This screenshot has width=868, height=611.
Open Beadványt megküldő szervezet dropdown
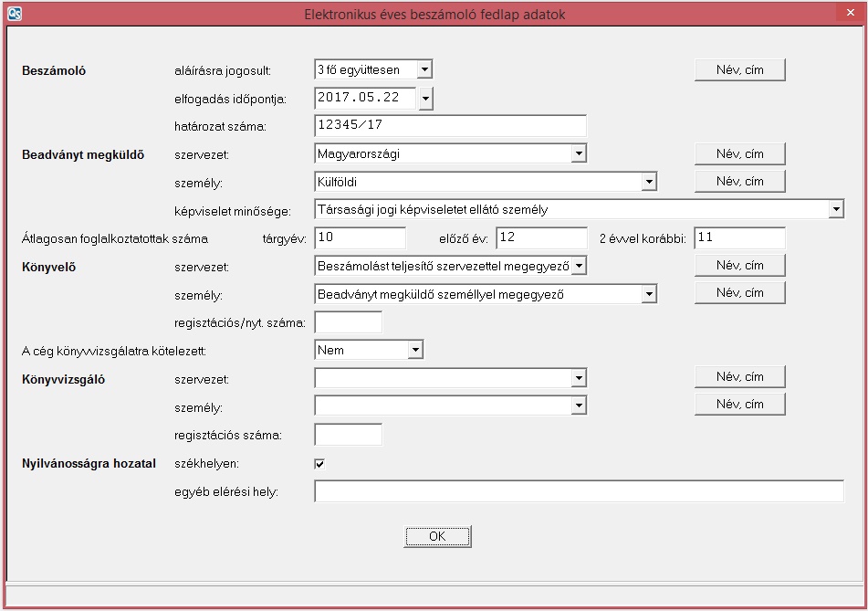pos(577,153)
